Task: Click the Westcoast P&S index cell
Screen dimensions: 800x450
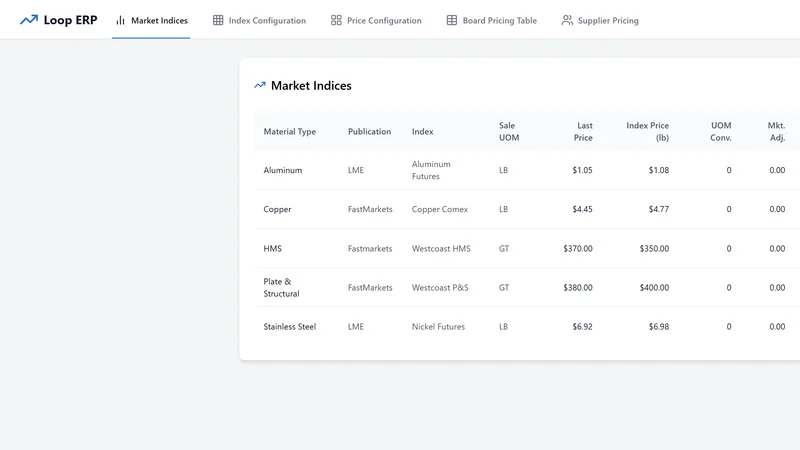Action: click(440, 287)
